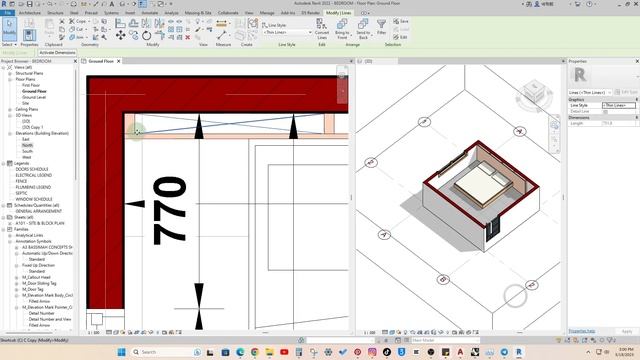Click the Filter selection tool
Screen dimensions: 640x360
pyautogui.click(x=381, y=27)
